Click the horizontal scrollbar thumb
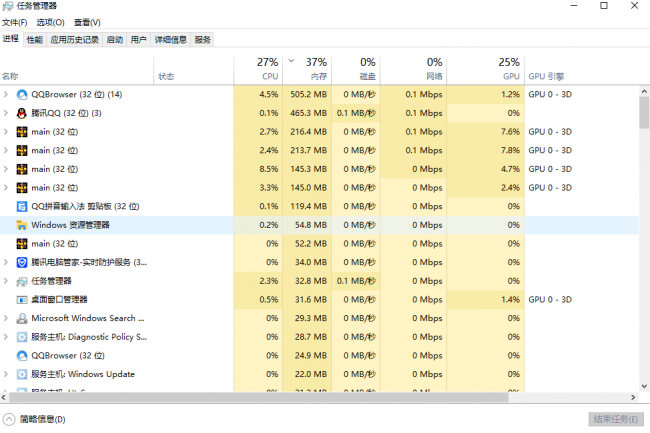 (259, 397)
